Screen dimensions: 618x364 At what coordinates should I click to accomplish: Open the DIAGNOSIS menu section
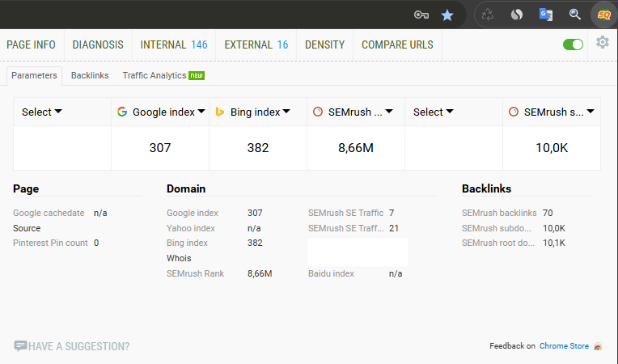[98, 44]
